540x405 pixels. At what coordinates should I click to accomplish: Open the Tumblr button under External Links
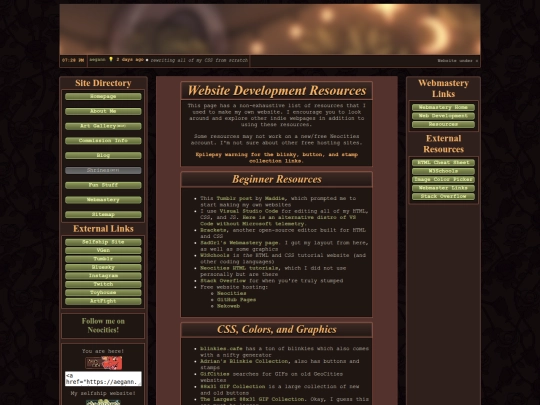click(x=103, y=259)
